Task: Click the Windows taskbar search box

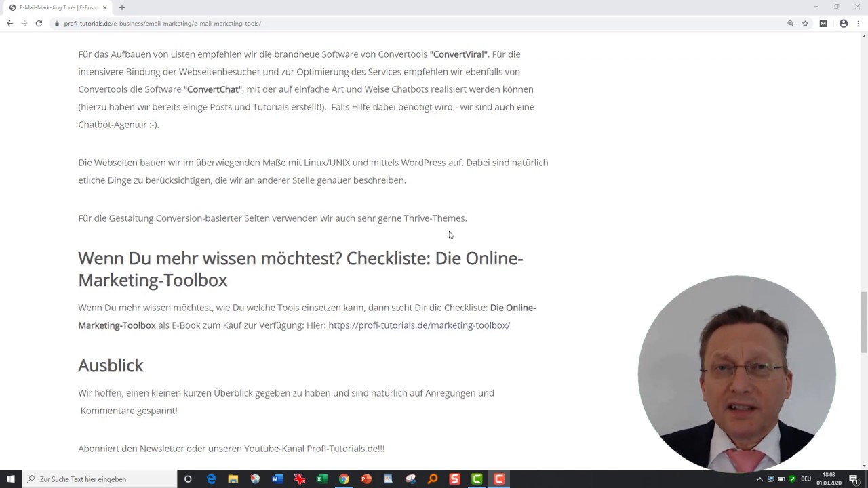Action: (100, 479)
